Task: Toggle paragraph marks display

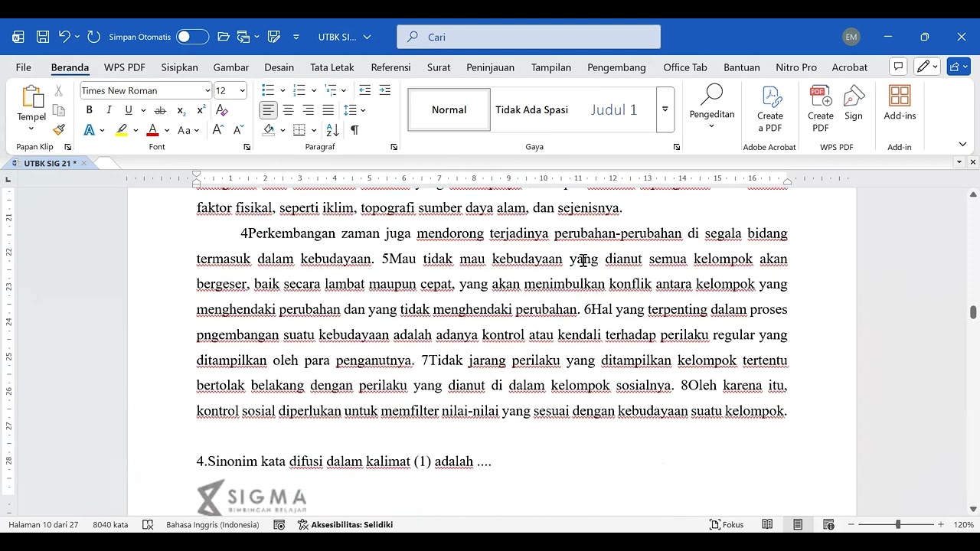Action: pos(354,130)
